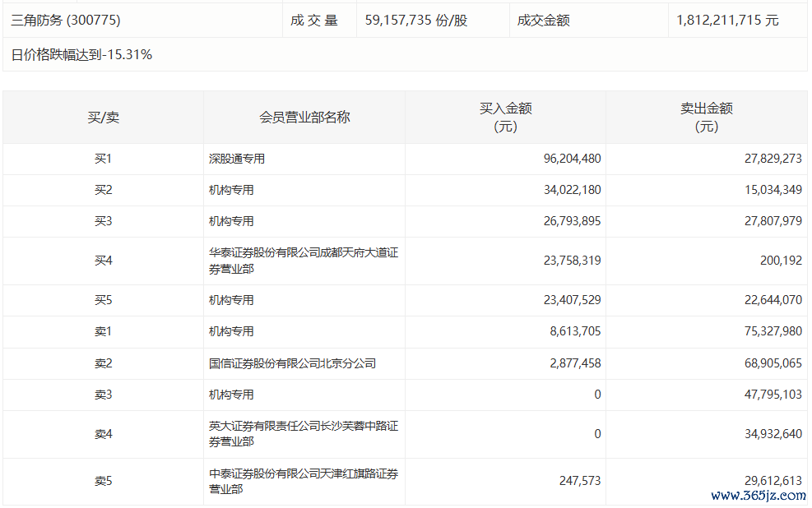Click buy amount 26,793,895
This screenshot has width=812, height=508.
pyautogui.click(x=573, y=221)
